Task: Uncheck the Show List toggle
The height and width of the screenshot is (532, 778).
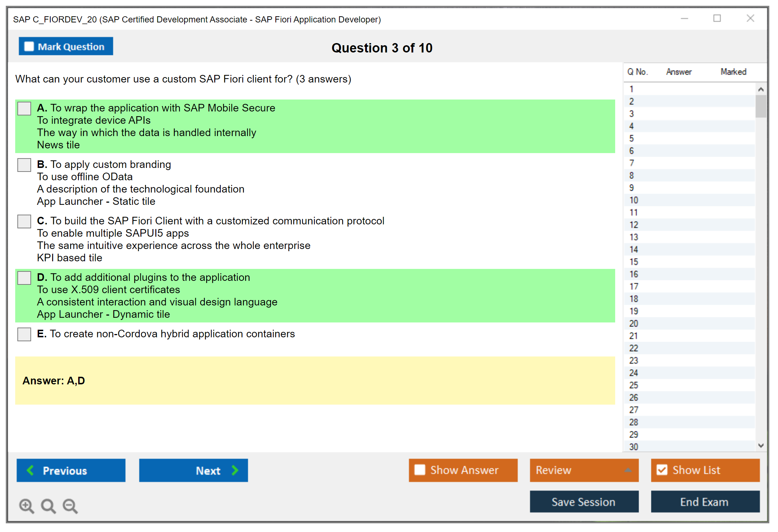Action: [662, 470]
